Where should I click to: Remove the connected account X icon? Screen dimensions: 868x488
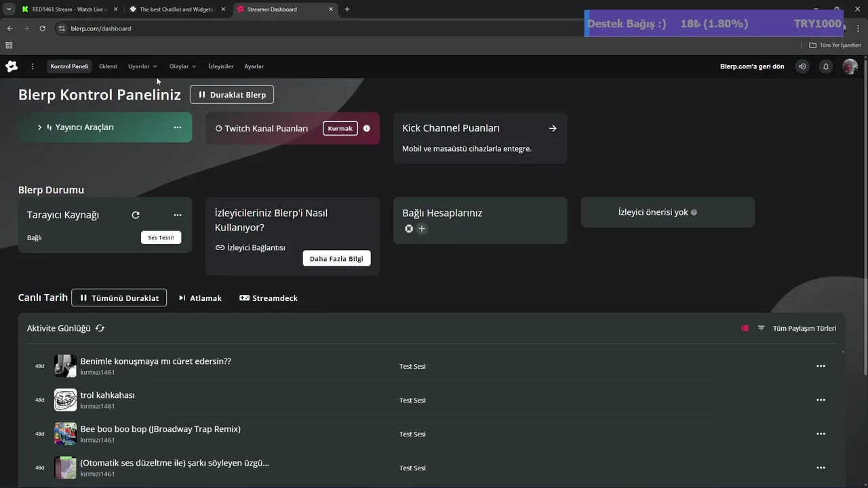[409, 229]
